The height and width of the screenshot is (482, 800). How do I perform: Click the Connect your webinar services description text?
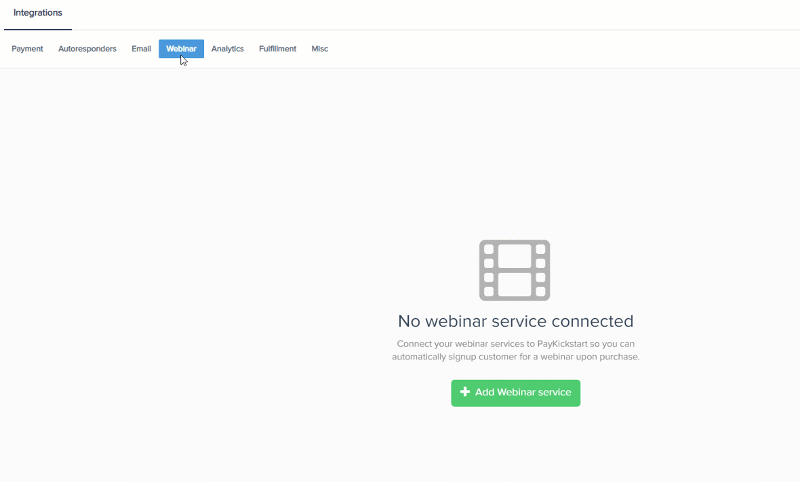[515, 350]
